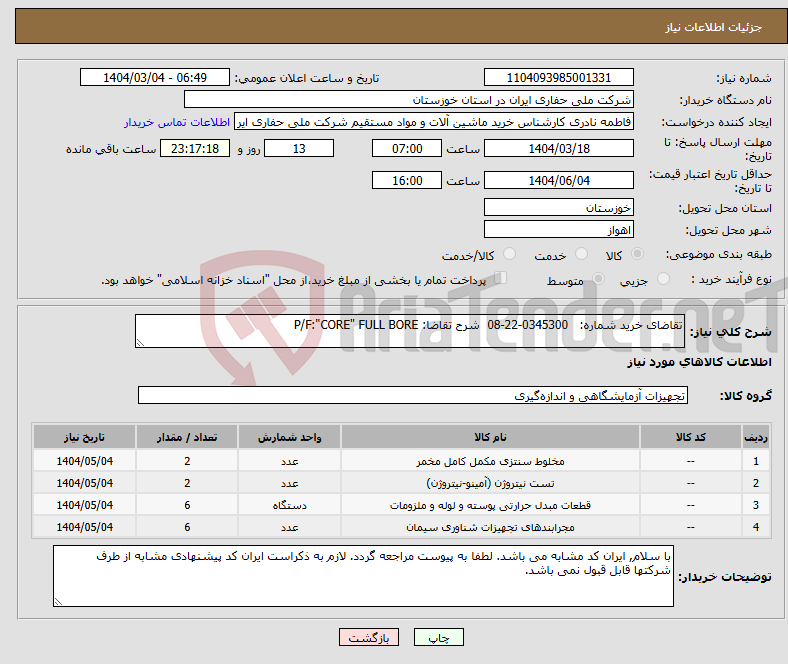This screenshot has width=788, height=664.
Task: Click the شرح کلی نیاز text area
Action: tap(403, 331)
